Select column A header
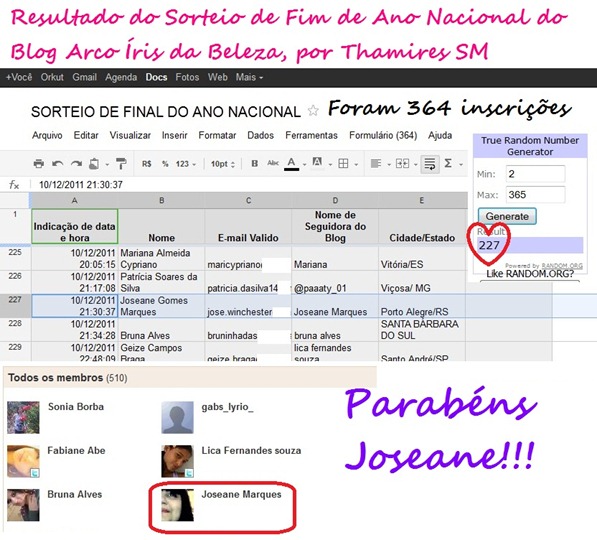 (74, 200)
